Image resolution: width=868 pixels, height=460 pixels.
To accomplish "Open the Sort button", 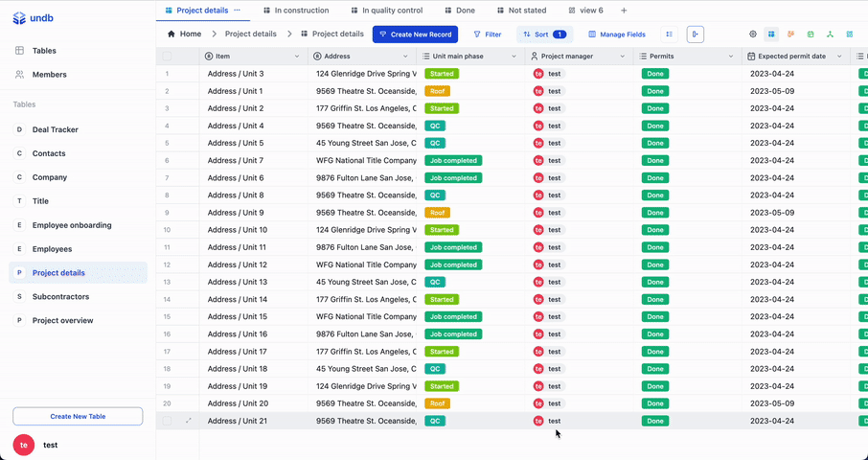I will coord(545,34).
